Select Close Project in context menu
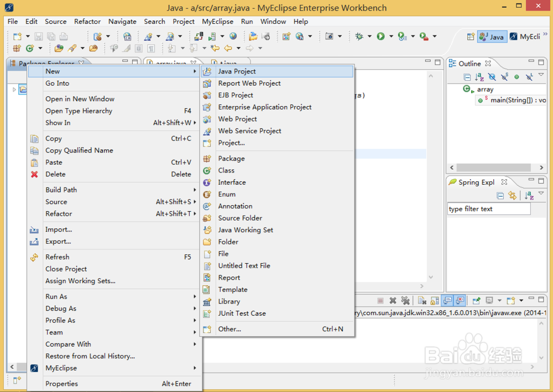Screen dimensions: 553x392 (x=114, y=269)
